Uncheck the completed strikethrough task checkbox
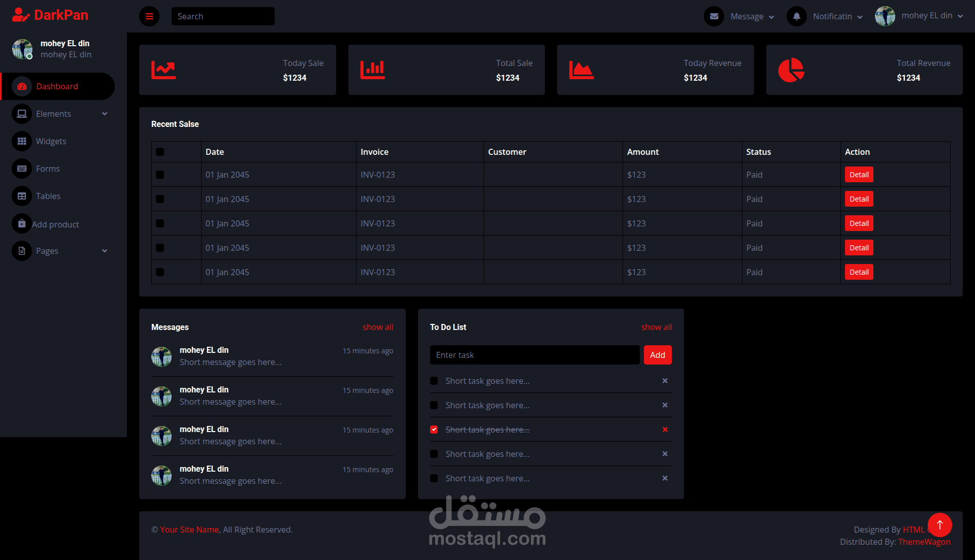This screenshot has height=560, width=975. pyautogui.click(x=434, y=430)
